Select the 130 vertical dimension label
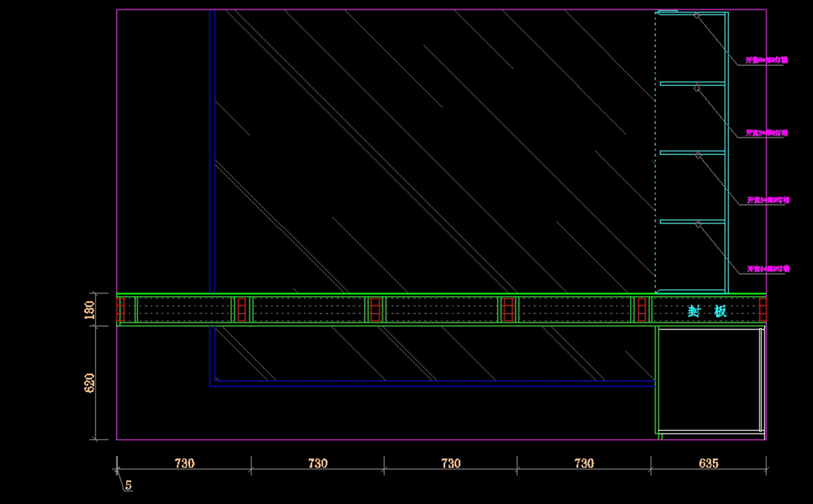The height and width of the screenshot is (504, 813). pos(90,310)
